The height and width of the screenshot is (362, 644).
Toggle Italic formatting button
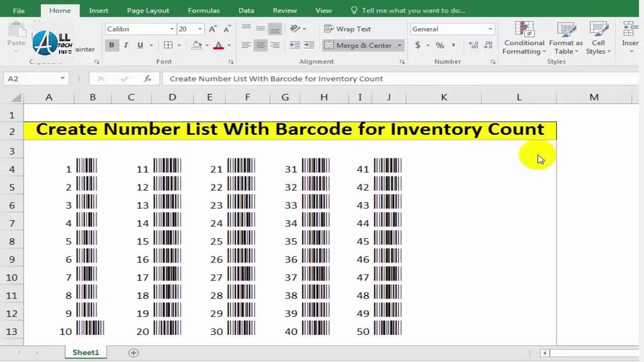[x=126, y=45]
